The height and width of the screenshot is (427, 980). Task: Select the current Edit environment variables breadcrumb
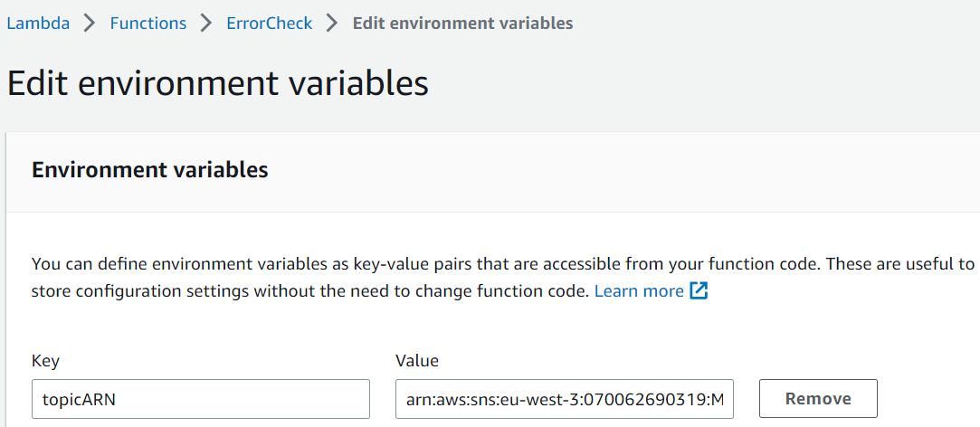462,24
